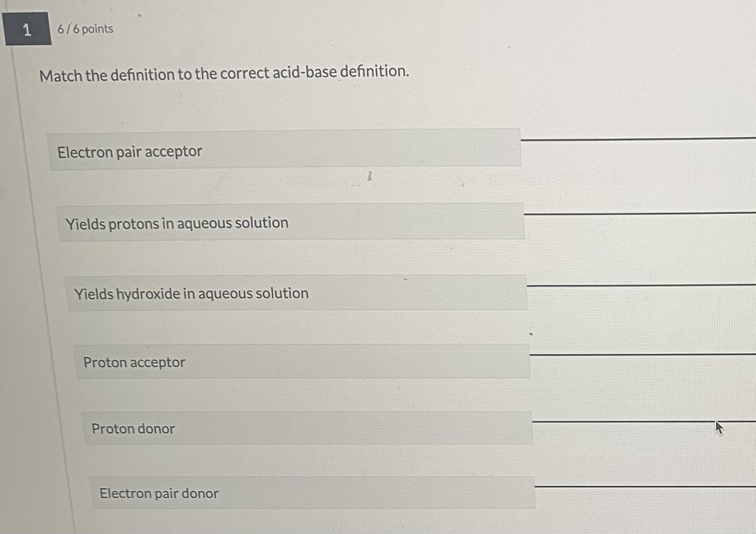Select the 'Proton acceptor' definition box
Image resolution: width=756 pixels, height=534 pixels.
click(x=302, y=362)
